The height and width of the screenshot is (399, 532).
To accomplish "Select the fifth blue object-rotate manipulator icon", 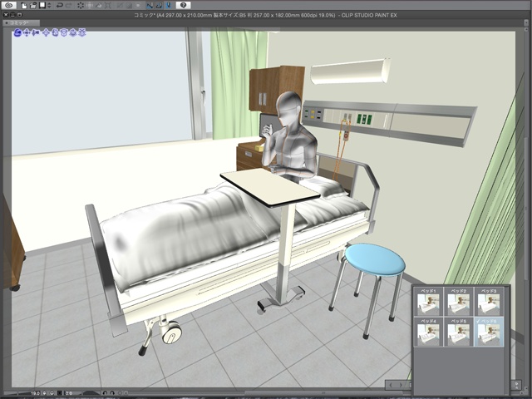I will tap(56, 32).
